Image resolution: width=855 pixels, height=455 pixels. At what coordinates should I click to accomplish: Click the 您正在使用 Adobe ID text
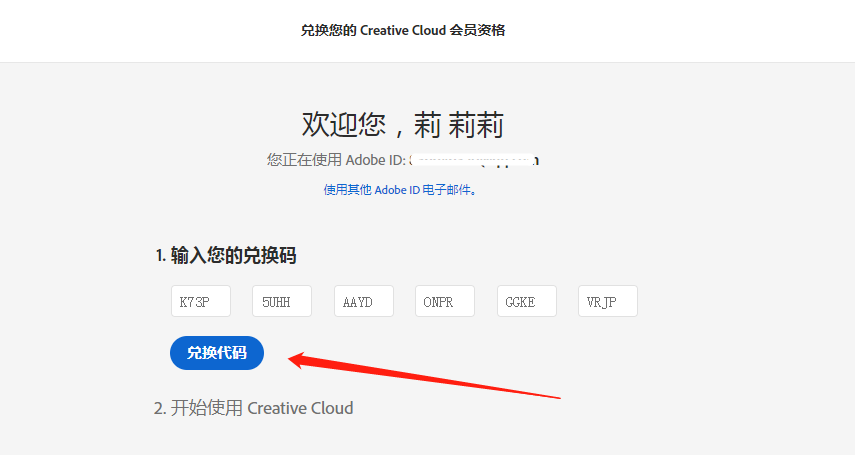[336, 160]
